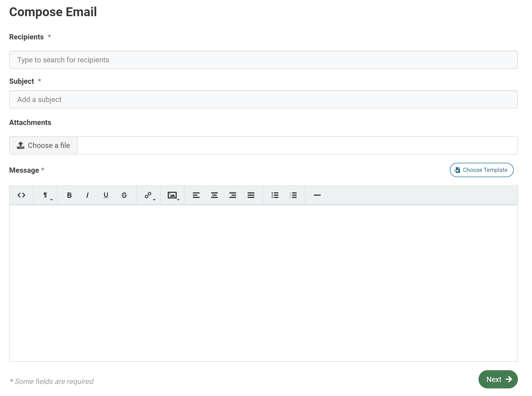
Task: Open the insert link tool
Action: (x=147, y=195)
